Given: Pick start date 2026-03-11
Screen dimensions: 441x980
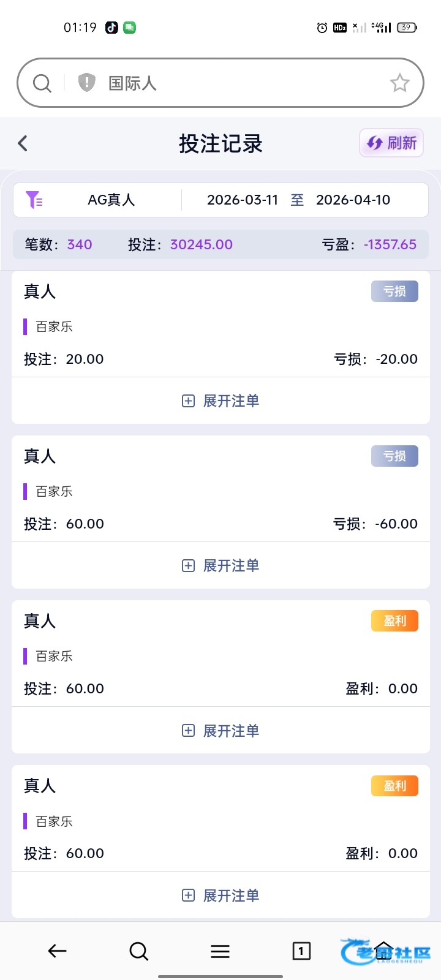Looking at the screenshot, I should pyautogui.click(x=243, y=200).
